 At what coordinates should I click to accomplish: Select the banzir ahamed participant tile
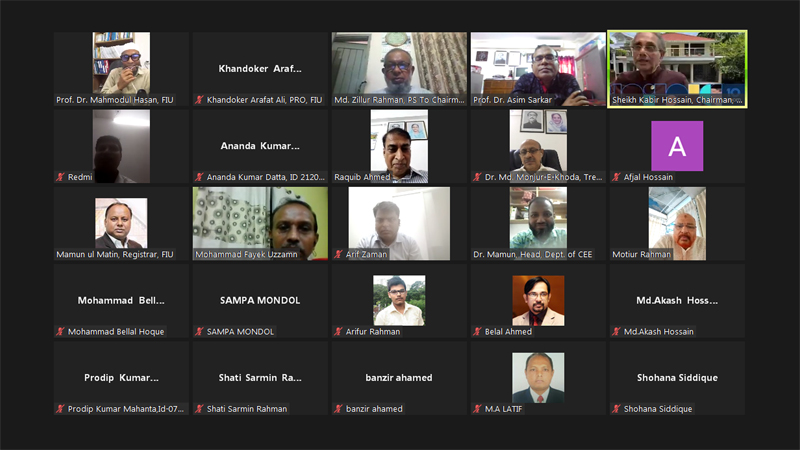[x=399, y=378]
